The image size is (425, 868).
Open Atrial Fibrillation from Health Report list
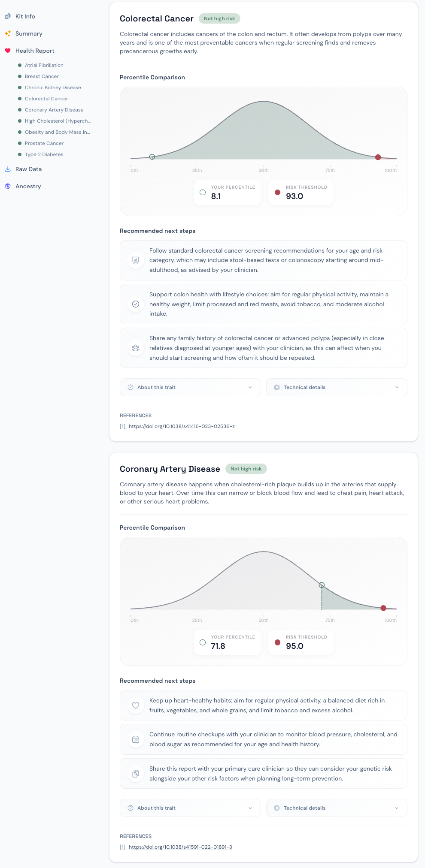[44, 65]
